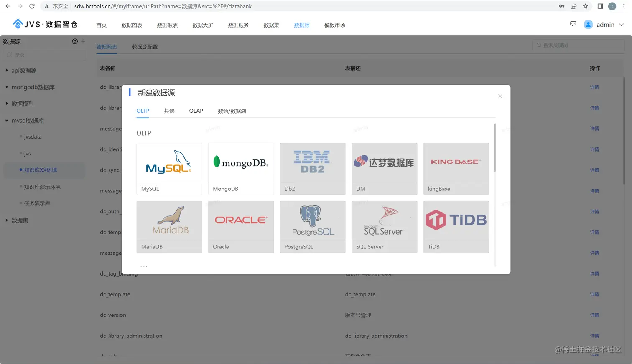Select jvsdata in the mysql tree
This screenshot has height=364, width=632.
[33, 136]
